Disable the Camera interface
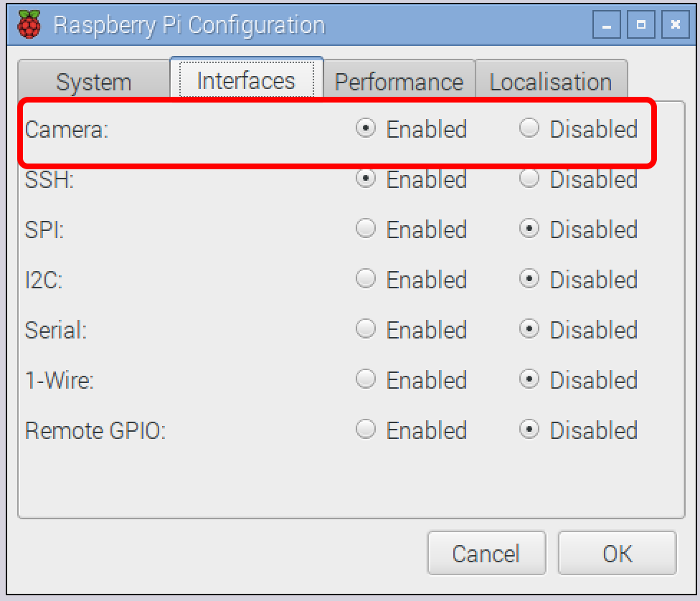 pos(529,129)
